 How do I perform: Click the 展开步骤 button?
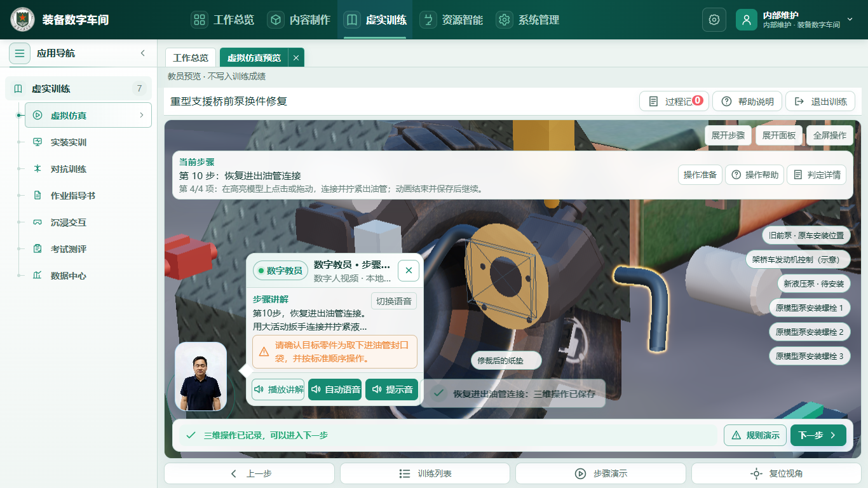point(728,135)
